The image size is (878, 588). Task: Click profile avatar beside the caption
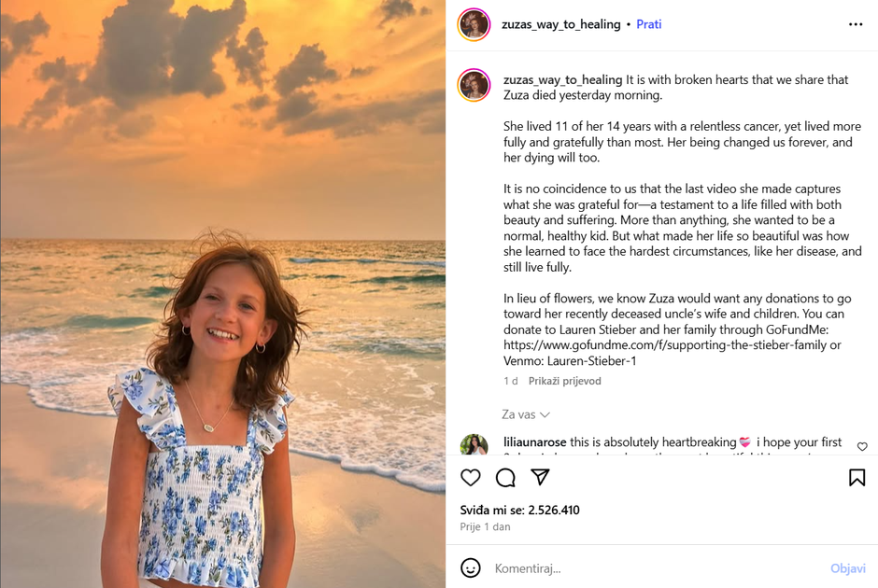point(474,85)
